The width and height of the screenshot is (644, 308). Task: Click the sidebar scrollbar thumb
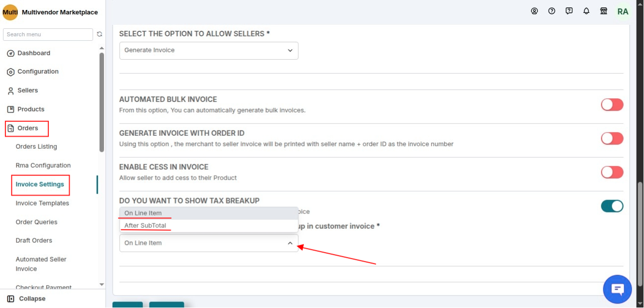point(102,102)
